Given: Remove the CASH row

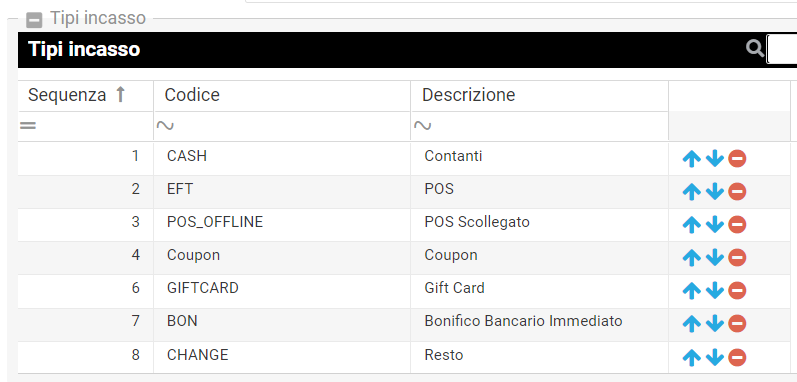Looking at the screenshot, I should point(737,159).
